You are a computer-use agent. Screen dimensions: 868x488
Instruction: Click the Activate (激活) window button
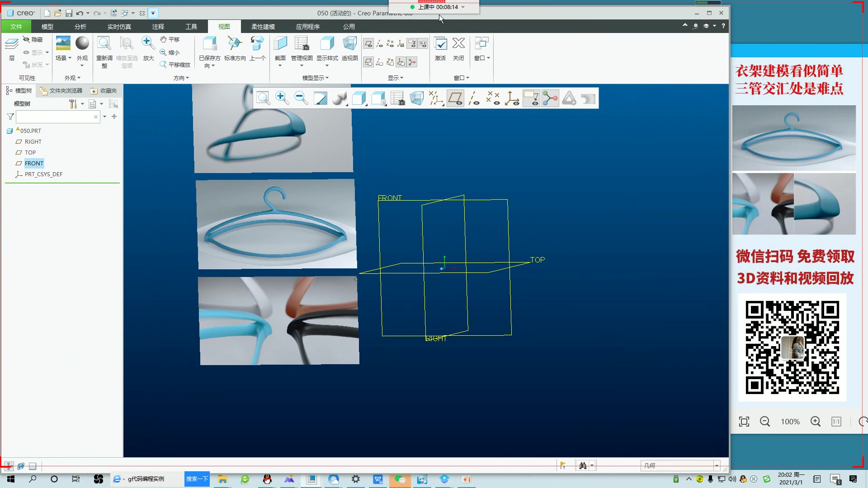tap(440, 44)
